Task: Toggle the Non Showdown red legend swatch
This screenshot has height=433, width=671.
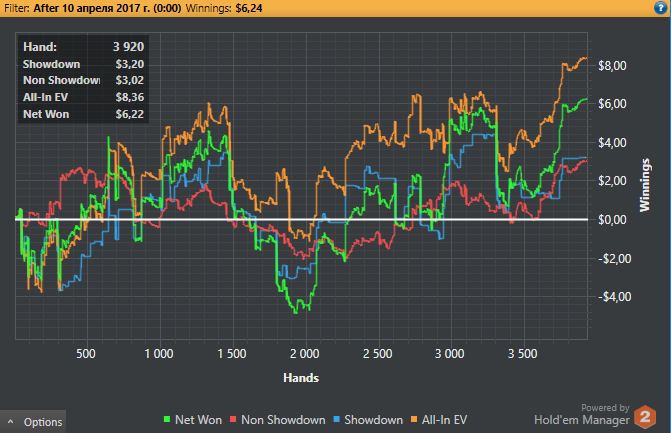Action: click(233, 420)
